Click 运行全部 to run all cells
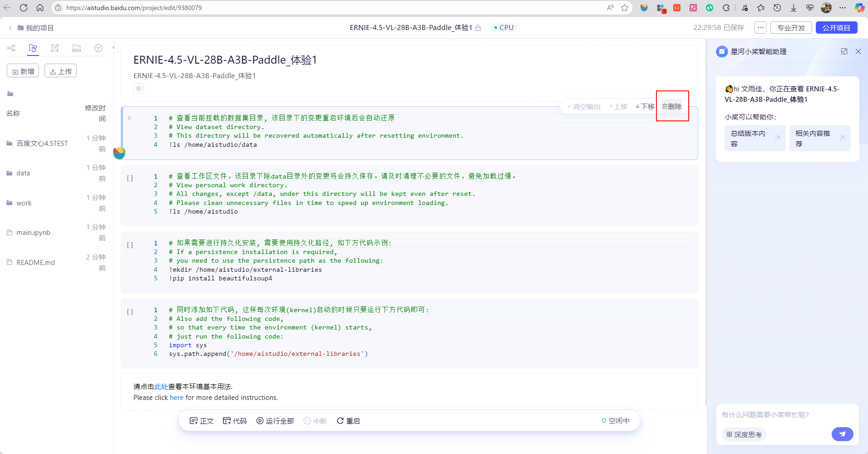This screenshot has width=868, height=454. [275, 421]
